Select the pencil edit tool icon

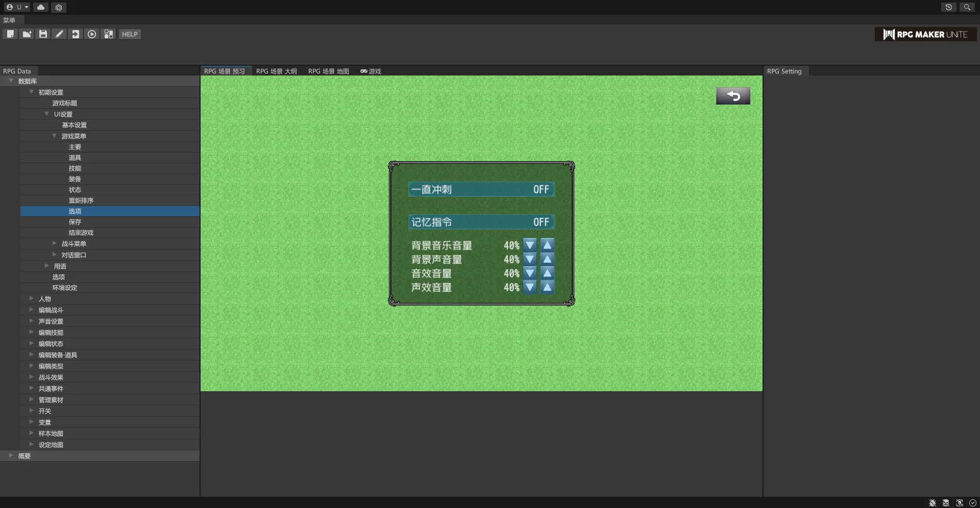point(59,34)
